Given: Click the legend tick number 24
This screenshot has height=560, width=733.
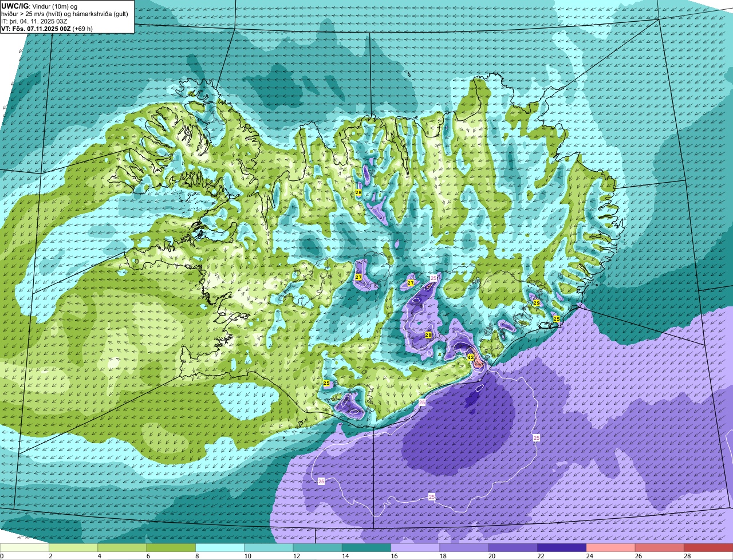Looking at the screenshot, I should click(589, 556).
